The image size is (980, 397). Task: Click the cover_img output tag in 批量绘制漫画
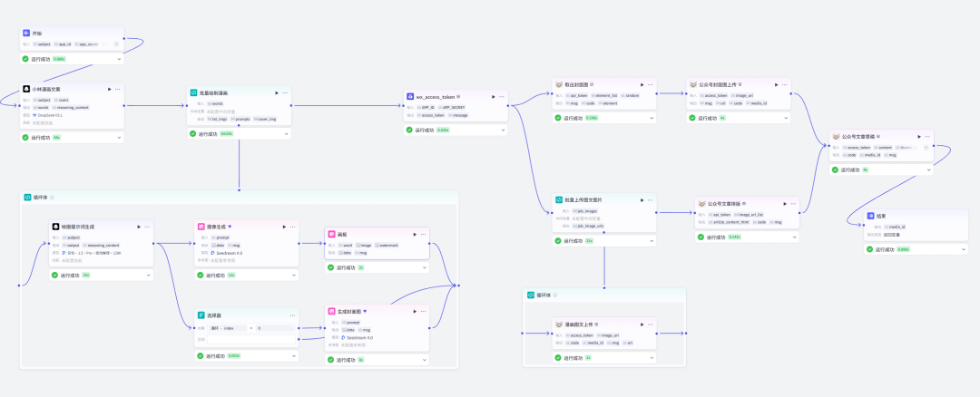pyautogui.click(x=263, y=119)
